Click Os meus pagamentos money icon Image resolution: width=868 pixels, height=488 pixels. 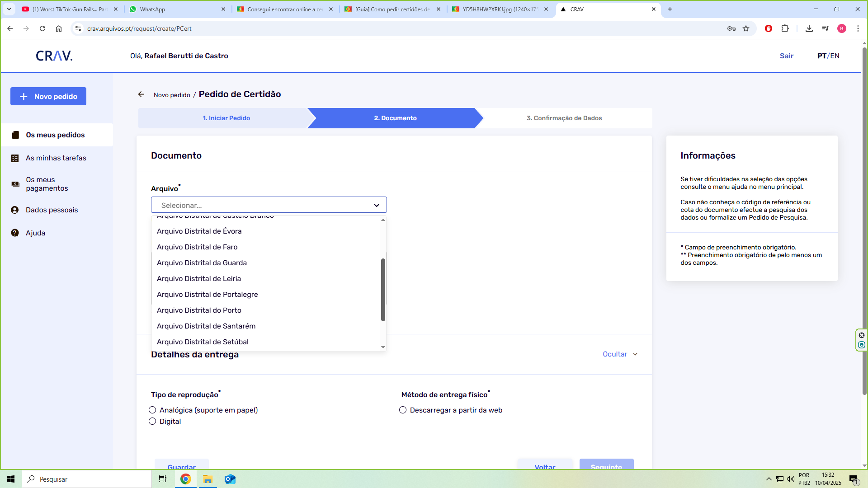[15, 184]
